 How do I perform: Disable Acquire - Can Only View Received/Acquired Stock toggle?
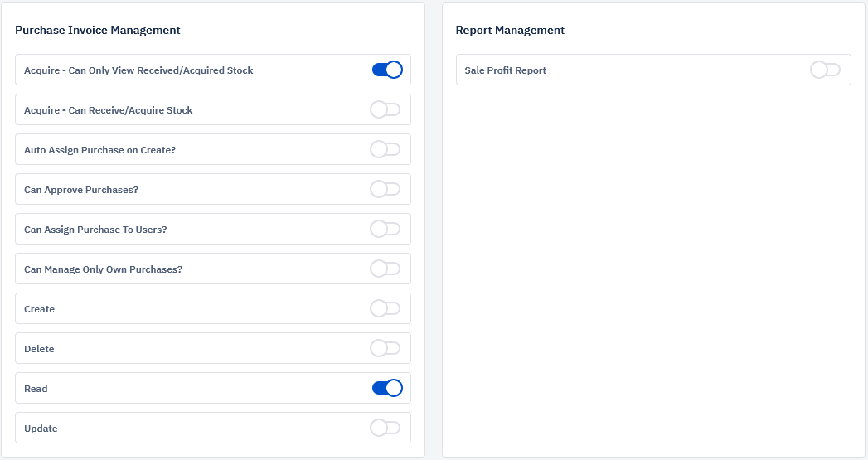387,70
